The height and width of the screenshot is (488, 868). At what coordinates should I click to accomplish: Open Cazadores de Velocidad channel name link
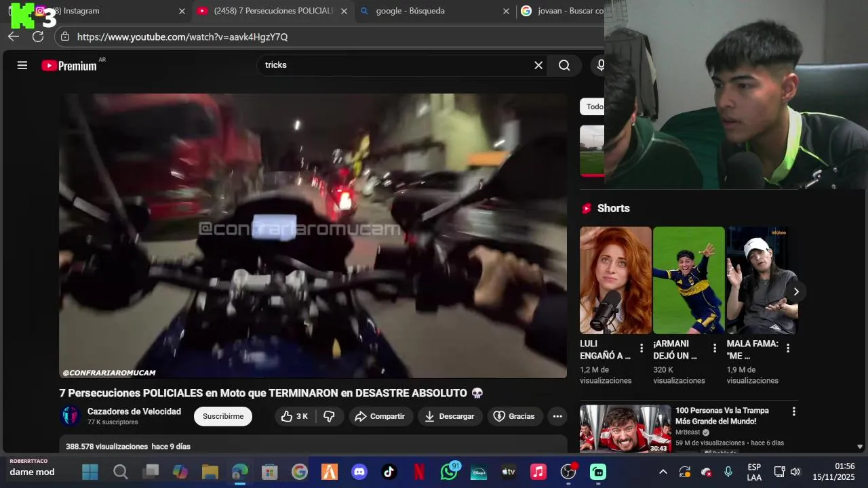click(x=134, y=411)
